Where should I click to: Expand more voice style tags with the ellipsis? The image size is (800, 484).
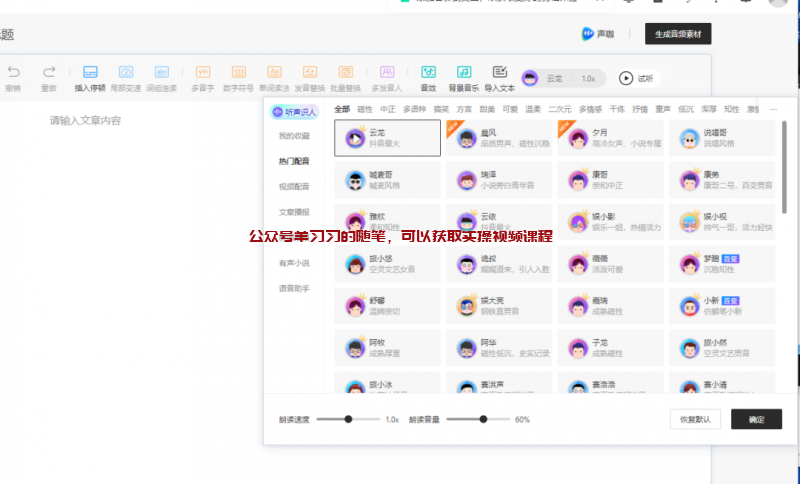773,109
